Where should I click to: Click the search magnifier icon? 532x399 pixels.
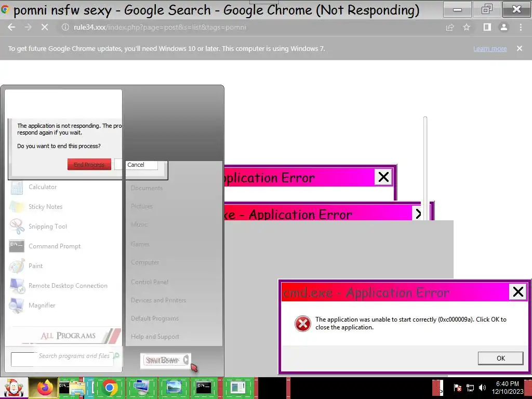click(x=116, y=356)
